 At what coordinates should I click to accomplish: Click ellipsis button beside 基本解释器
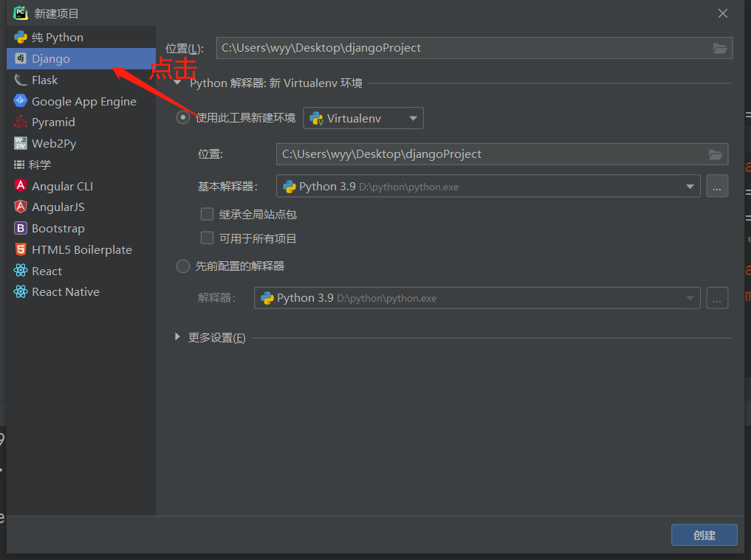[x=717, y=186]
